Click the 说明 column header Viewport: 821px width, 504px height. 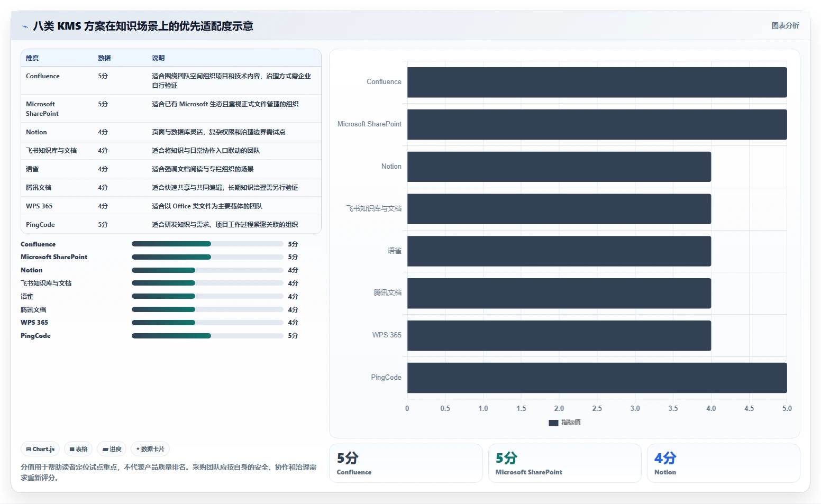[x=158, y=58]
